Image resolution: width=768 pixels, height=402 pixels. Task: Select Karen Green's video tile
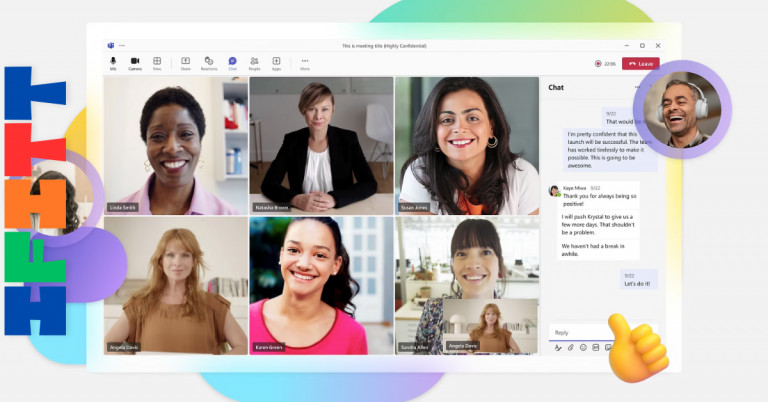coord(320,285)
